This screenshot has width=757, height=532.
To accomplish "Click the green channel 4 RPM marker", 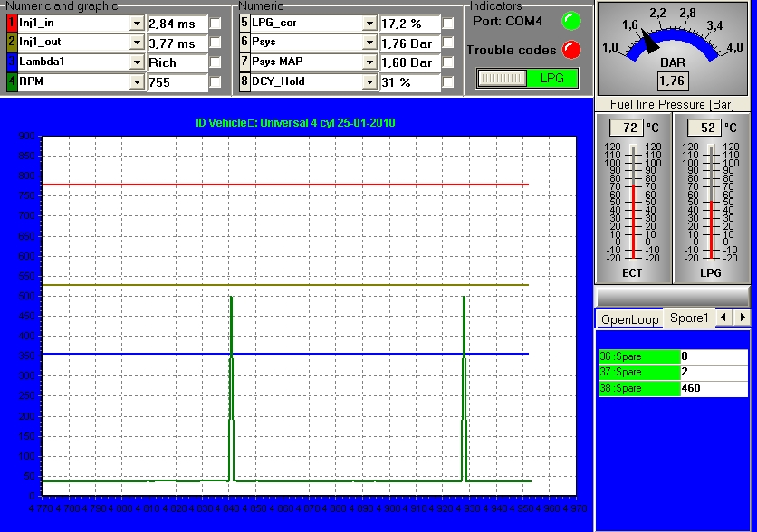I will 11,82.
